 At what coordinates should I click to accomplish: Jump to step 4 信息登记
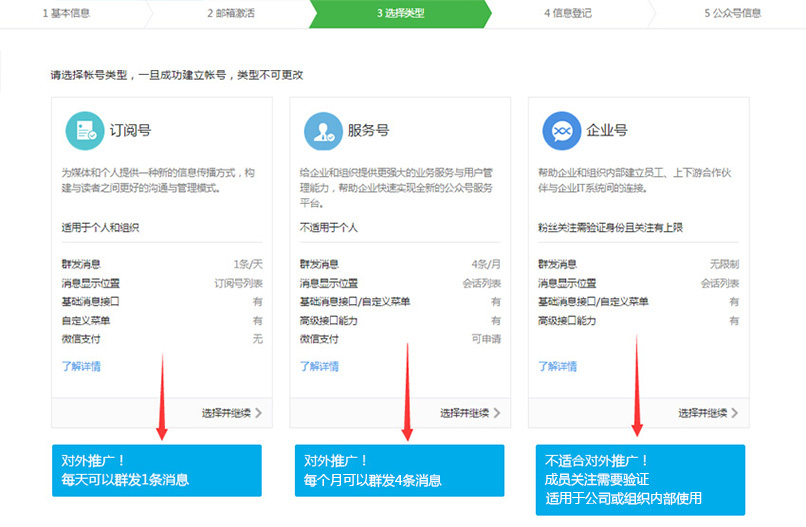[567, 13]
